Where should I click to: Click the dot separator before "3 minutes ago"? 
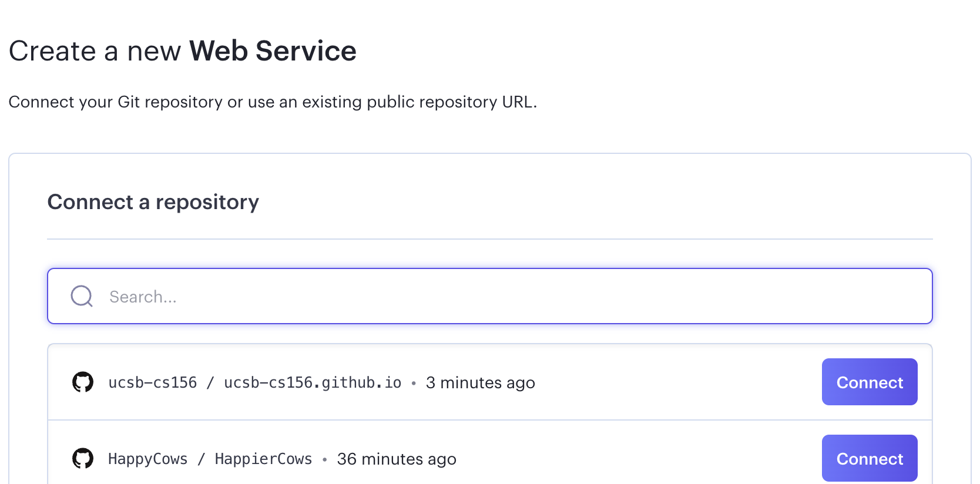coord(414,383)
